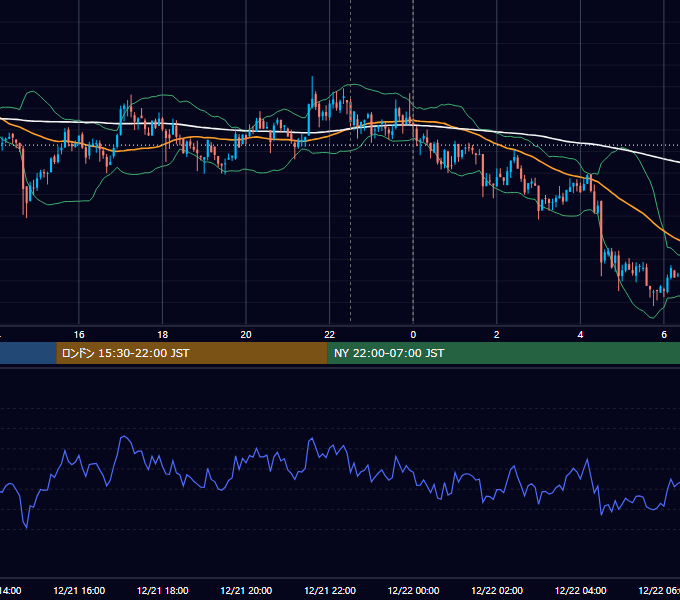Click the '6' hour label on price chart axis

tap(664, 335)
